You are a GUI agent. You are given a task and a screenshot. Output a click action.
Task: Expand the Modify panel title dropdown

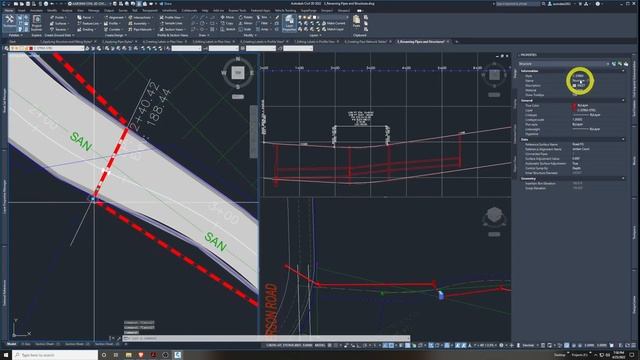[249, 36]
